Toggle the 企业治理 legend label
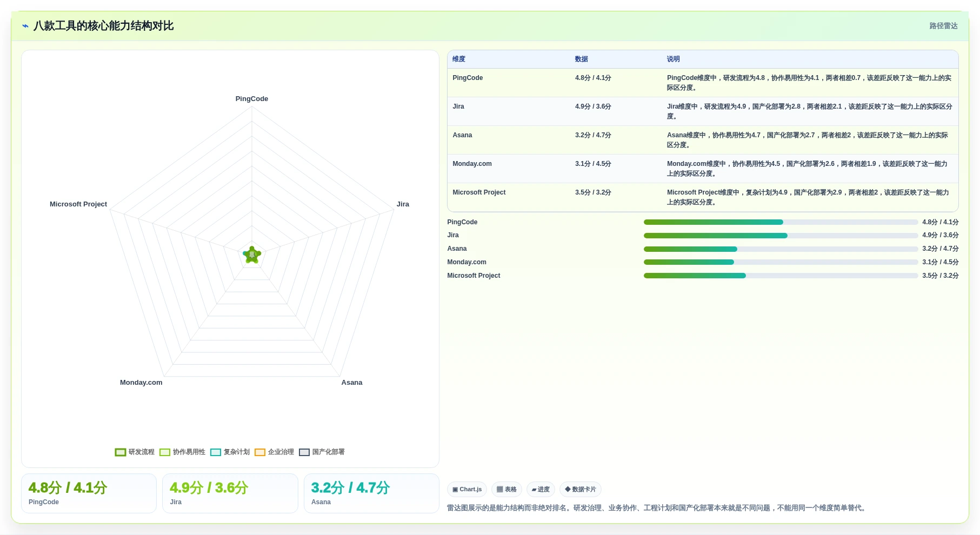Viewport: 980px width, 535px height. pos(281,452)
